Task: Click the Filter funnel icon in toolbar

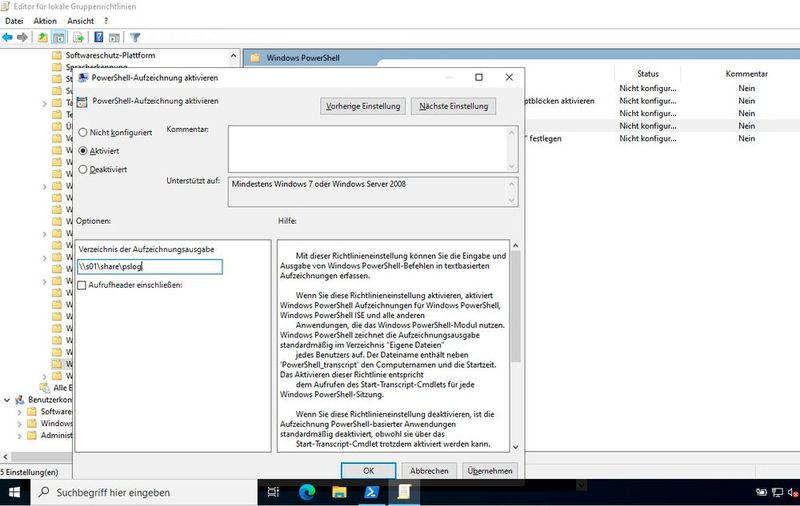Action: 135,37
